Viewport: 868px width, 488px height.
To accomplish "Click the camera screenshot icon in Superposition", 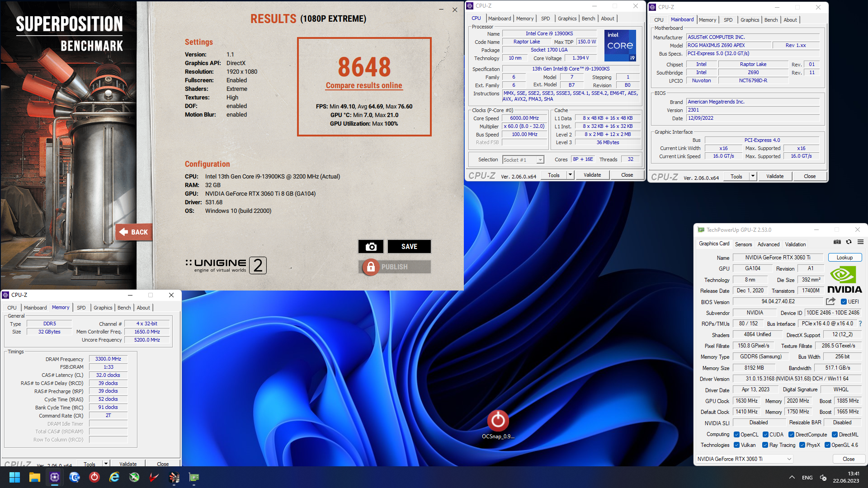I will click(x=371, y=246).
